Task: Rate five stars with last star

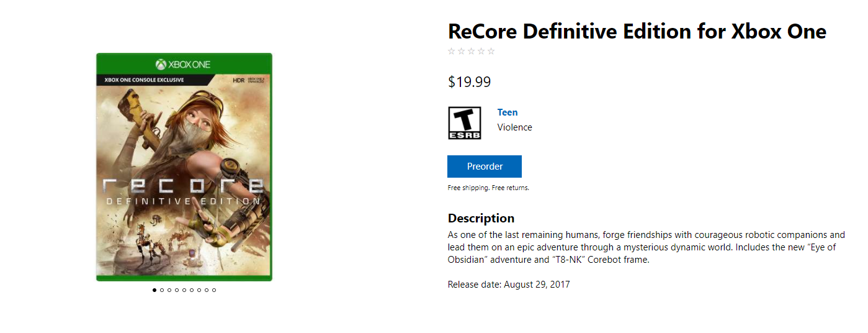Action: click(x=491, y=52)
